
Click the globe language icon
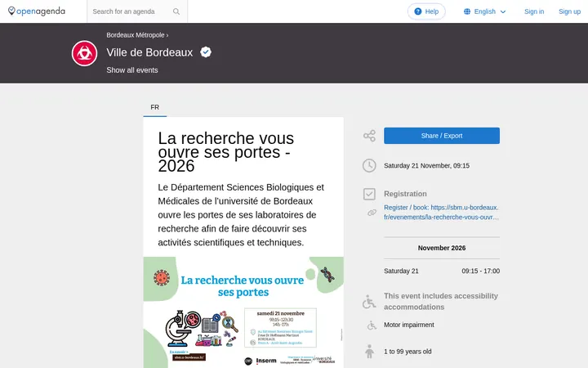(x=467, y=11)
